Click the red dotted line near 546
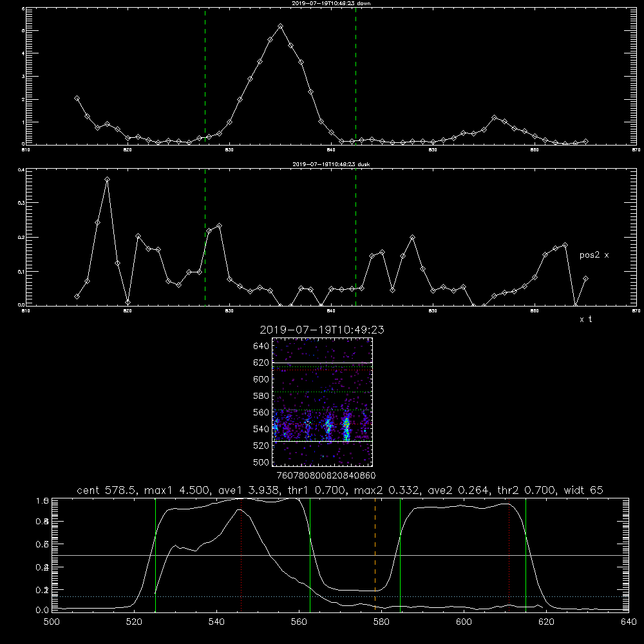The width and height of the screenshot is (644, 644). tap(241, 554)
